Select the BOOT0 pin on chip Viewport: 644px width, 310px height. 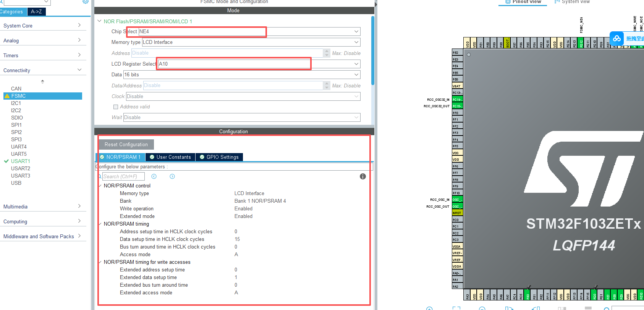click(x=507, y=43)
